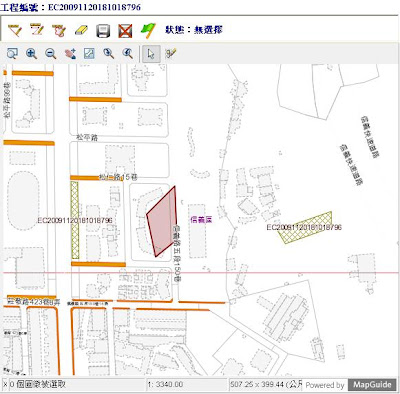Click the zoom out magnifier
Image resolution: width=400 pixels, height=394 pixels.
coord(51,53)
